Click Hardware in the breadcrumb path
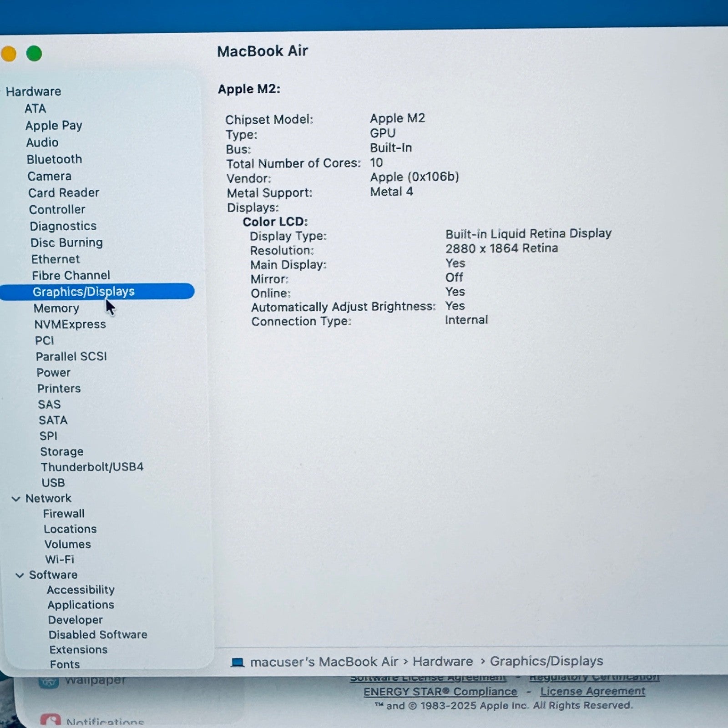The height and width of the screenshot is (728, 728). click(x=443, y=661)
